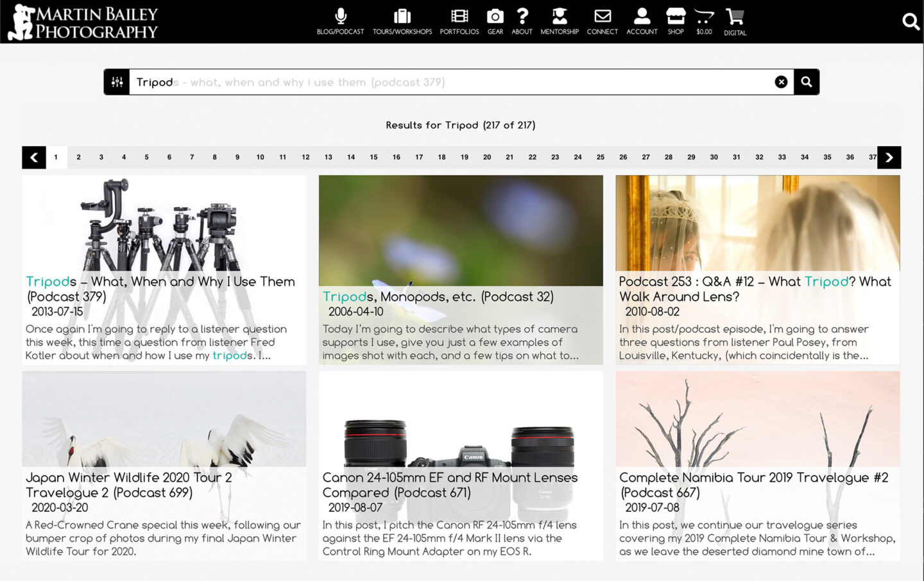Clear the search field text
The height and width of the screenshot is (581, 924).
781,82
